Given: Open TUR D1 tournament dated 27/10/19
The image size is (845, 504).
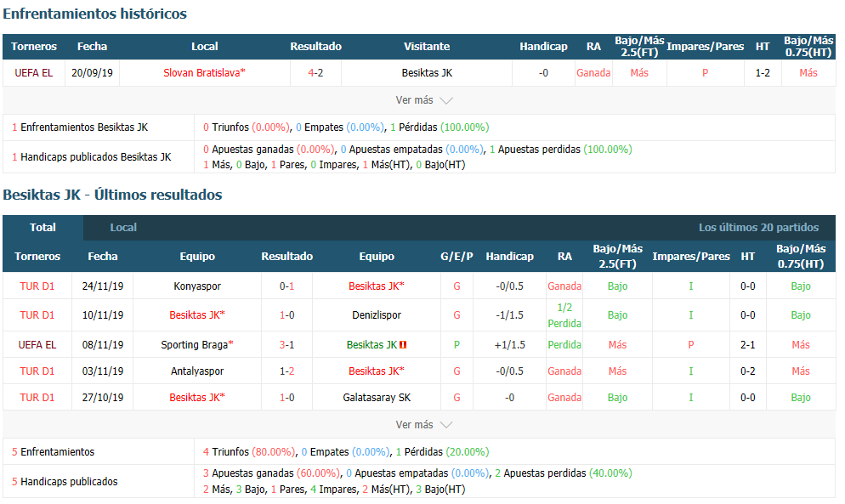Looking at the screenshot, I should click(37, 397).
